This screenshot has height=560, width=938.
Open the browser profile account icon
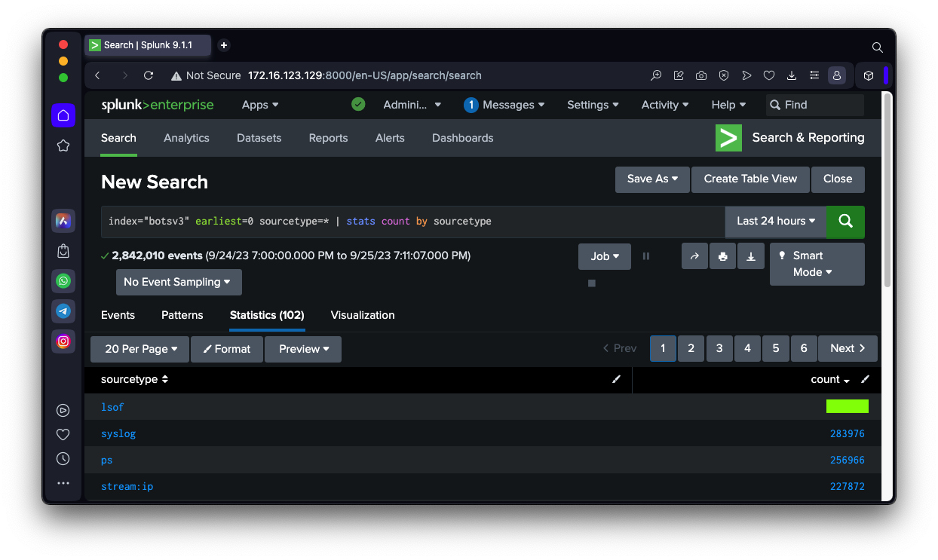click(x=836, y=75)
